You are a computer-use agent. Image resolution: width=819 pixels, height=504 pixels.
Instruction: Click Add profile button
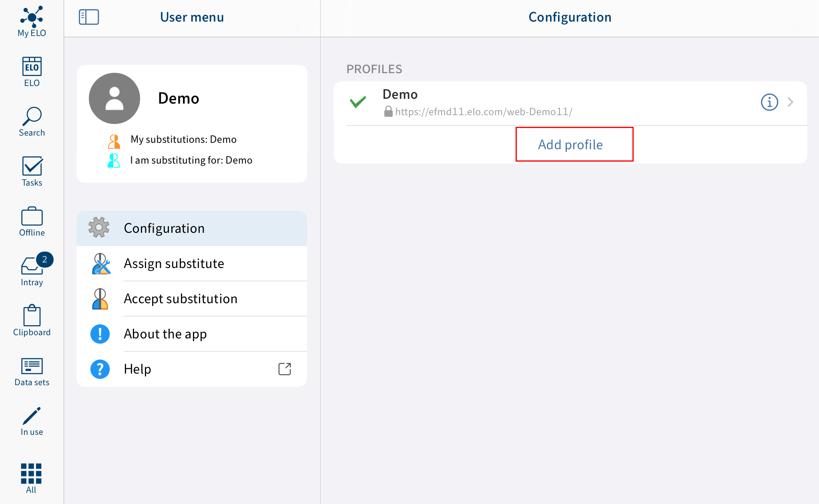(570, 144)
